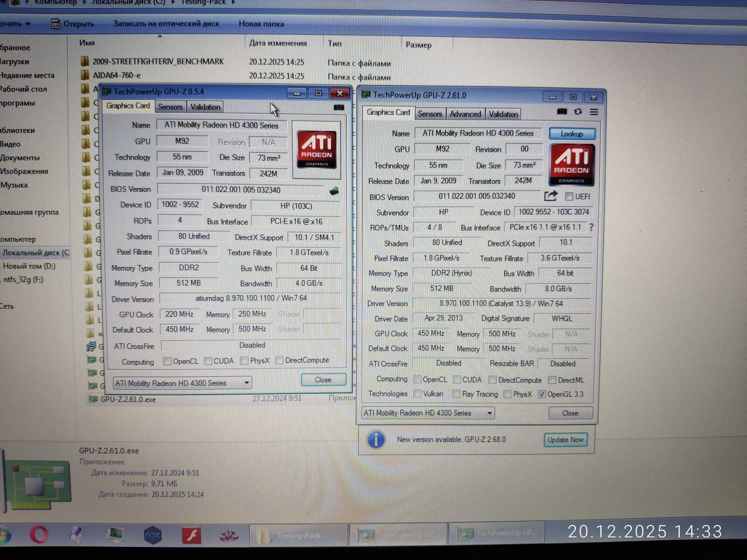The width and height of the screenshot is (747, 560).
Task: Launch the Flash icon on the taskbar
Action: pyautogui.click(x=191, y=535)
